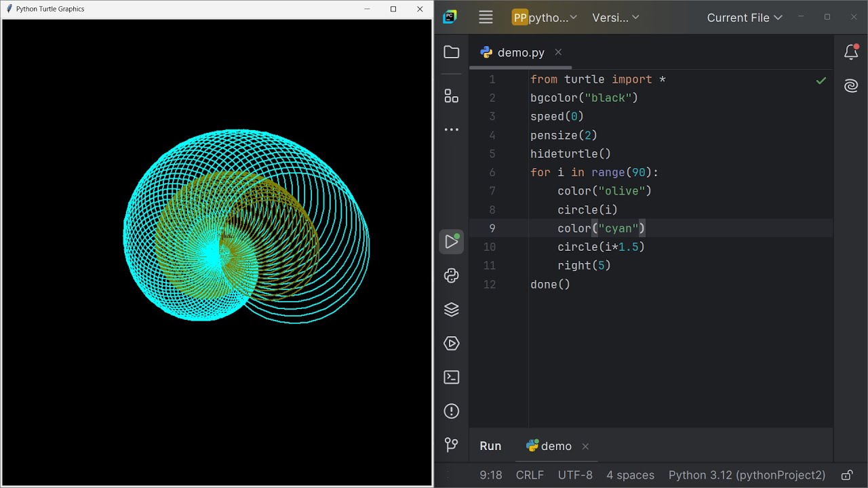Click the code 'bgcolor("black")'
Image resolution: width=868 pixels, height=488 pixels.
pyautogui.click(x=585, y=98)
